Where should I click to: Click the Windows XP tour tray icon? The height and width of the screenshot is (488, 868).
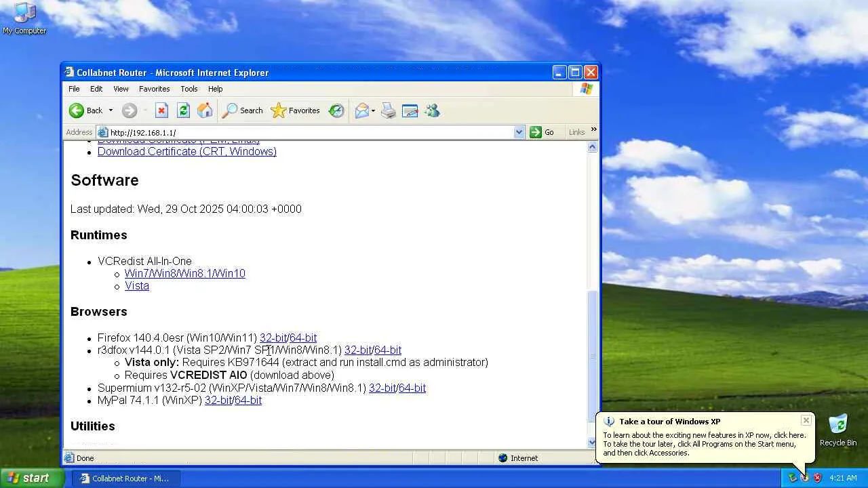(805, 478)
